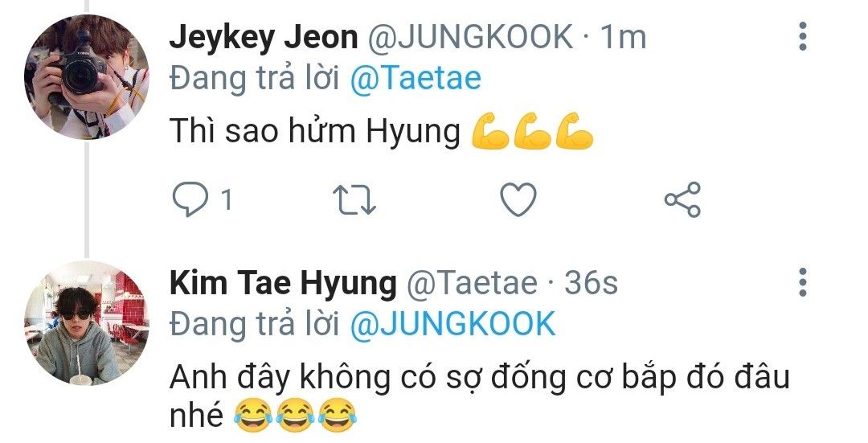Open the blue @Taetae mention link

click(416, 78)
